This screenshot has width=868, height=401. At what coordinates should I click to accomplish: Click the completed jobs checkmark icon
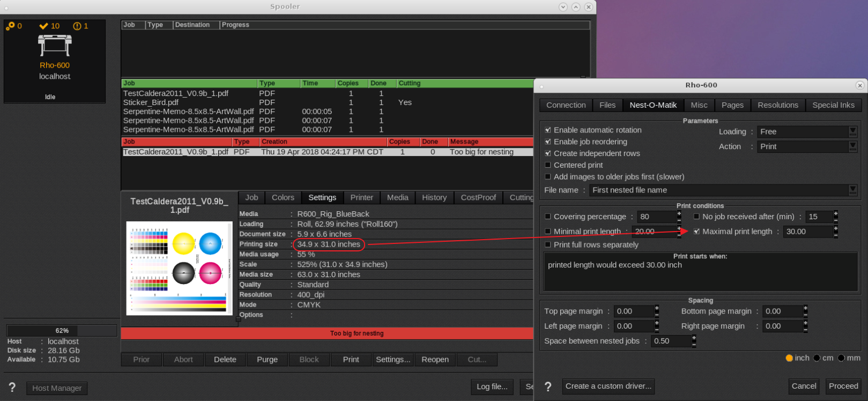[44, 26]
